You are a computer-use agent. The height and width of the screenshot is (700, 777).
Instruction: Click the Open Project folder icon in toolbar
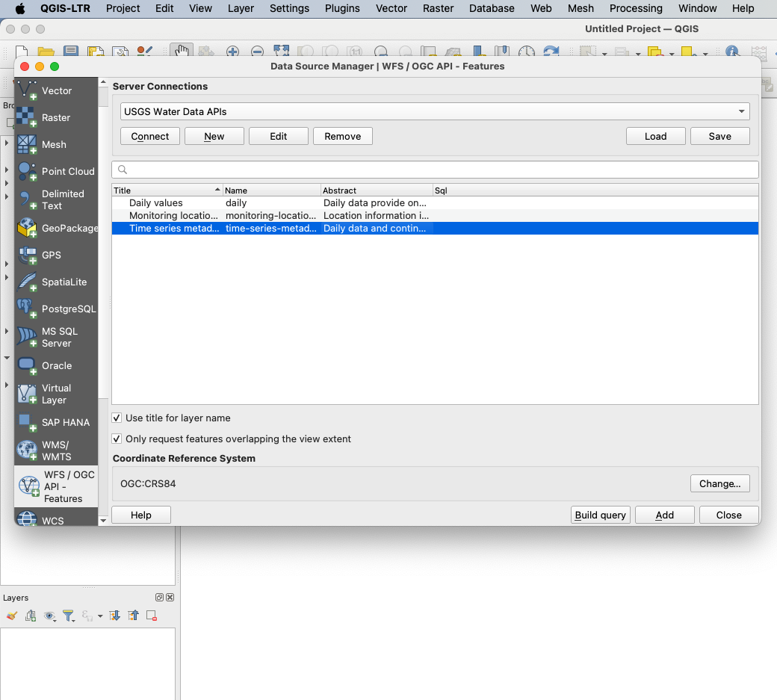(x=46, y=51)
